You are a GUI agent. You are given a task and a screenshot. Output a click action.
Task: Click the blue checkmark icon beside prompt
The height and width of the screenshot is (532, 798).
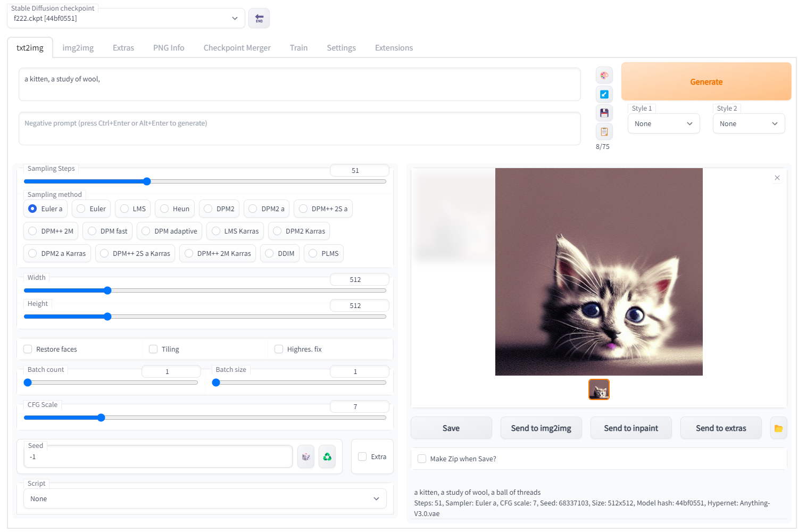point(604,94)
